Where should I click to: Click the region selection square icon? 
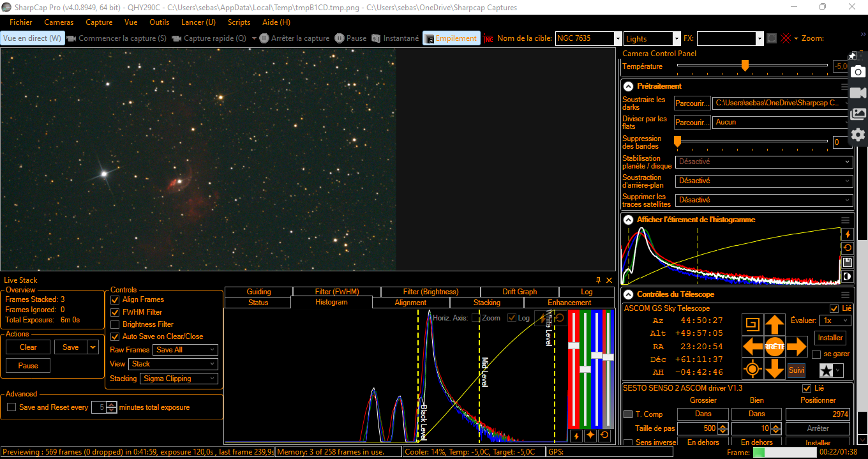772,38
